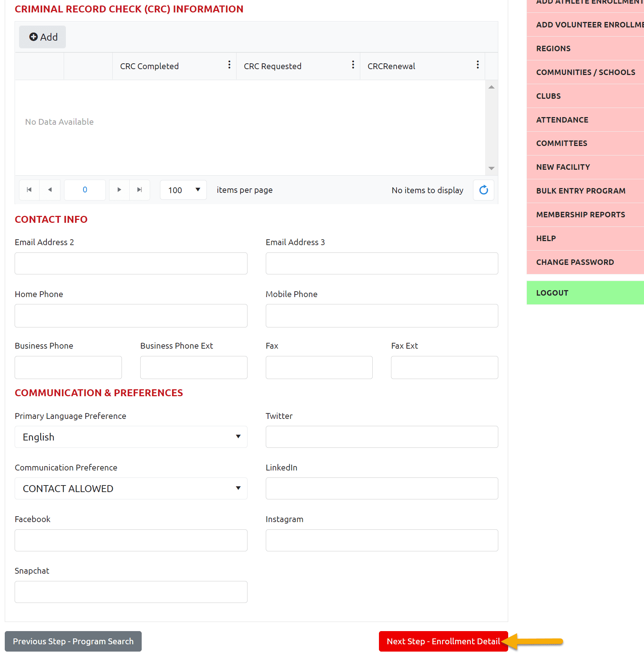This screenshot has width=644, height=660.
Task: Open Regions in sidebar
Action: 585,49
